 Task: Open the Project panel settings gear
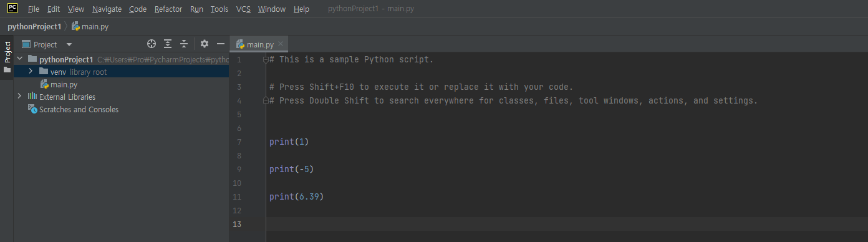pyautogui.click(x=204, y=44)
